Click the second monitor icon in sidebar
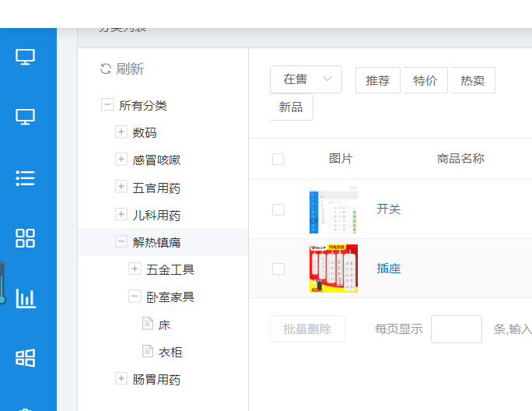Image resolution: width=532 pixels, height=411 pixels. (x=26, y=118)
